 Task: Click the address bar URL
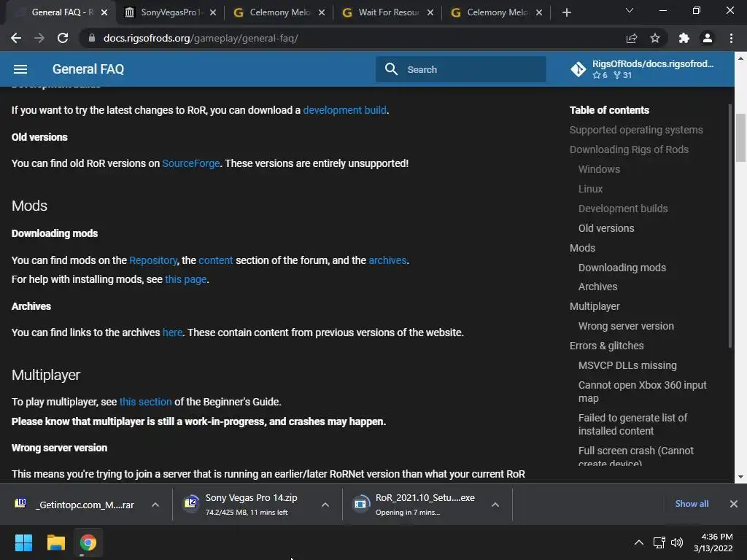(201, 38)
